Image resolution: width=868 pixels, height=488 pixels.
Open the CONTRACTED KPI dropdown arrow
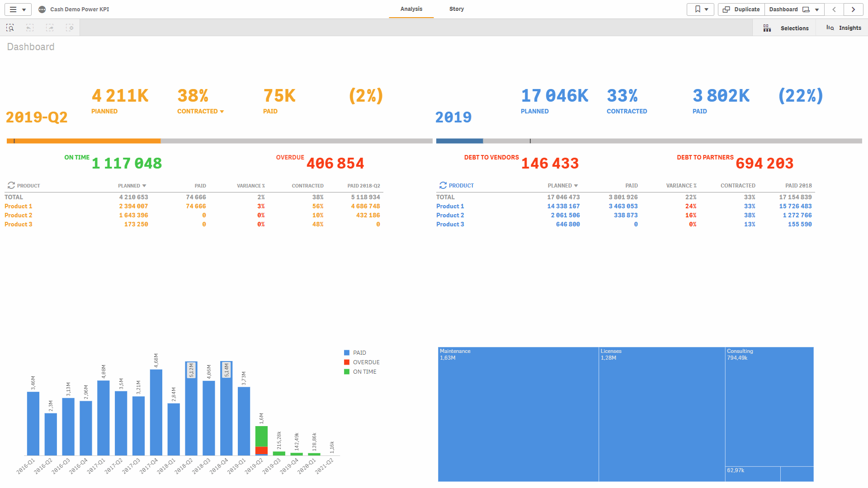[222, 112]
